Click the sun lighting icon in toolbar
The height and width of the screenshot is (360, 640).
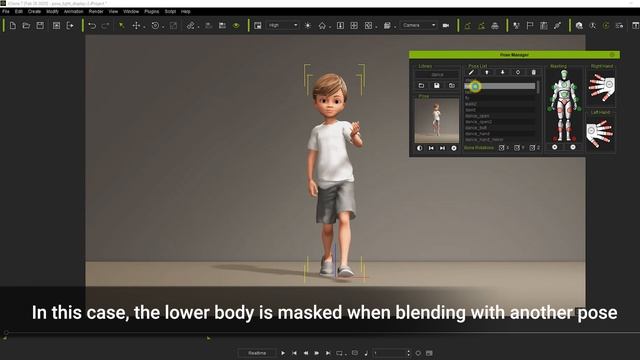pos(308,26)
